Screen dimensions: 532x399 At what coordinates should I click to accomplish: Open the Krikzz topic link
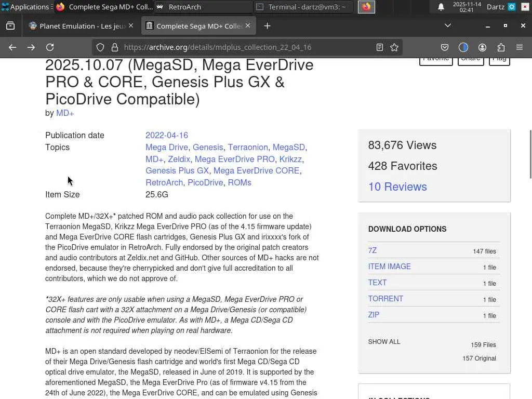[x=290, y=159]
